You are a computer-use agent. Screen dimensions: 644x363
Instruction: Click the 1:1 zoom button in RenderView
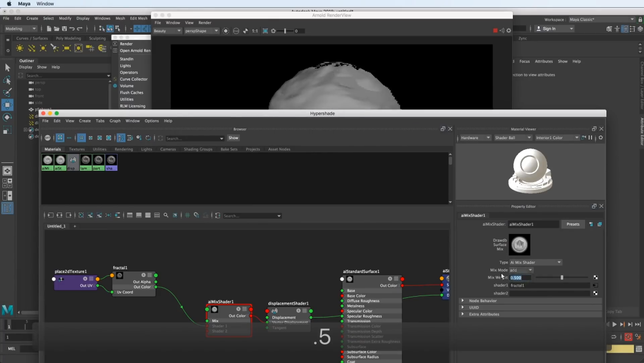point(255,31)
